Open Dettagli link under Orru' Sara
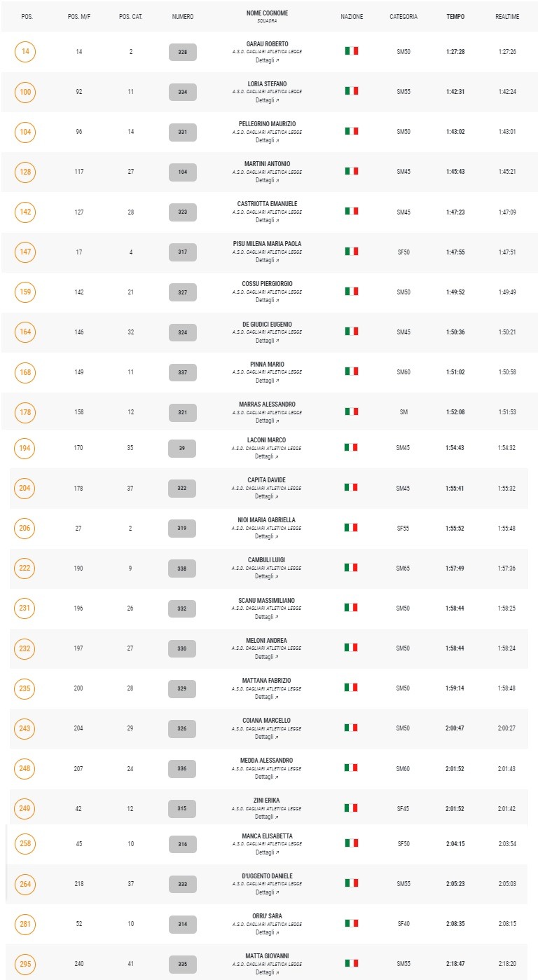Viewport: 538px width, 980px height. tap(267, 932)
